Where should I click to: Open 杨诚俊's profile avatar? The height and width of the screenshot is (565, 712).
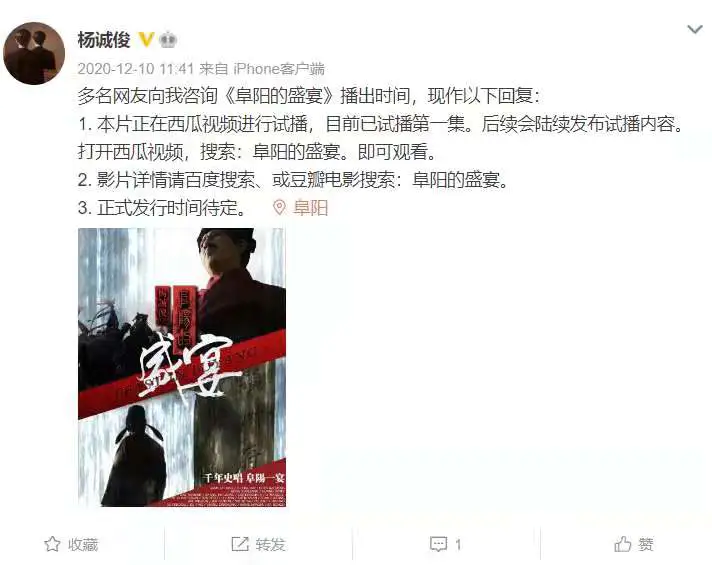click(x=34, y=54)
